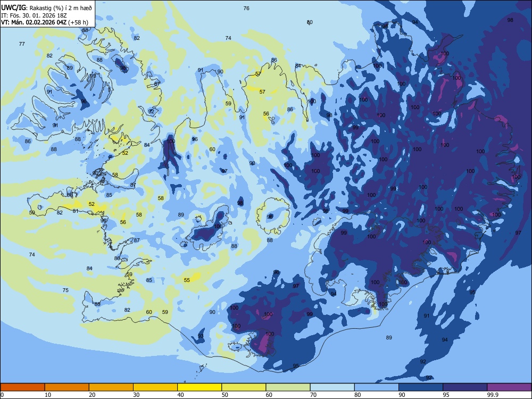Click the legend tick label '10'
This screenshot has width=532, height=399.
tap(48, 395)
